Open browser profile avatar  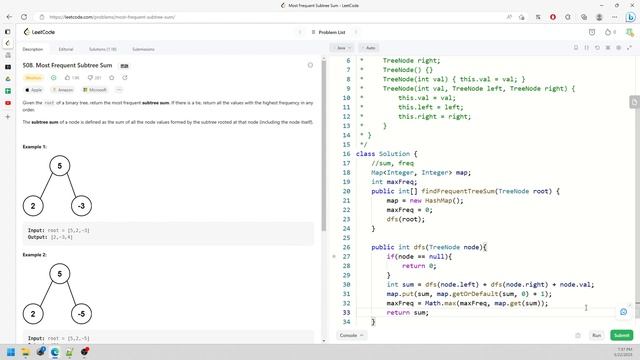tap(599, 17)
